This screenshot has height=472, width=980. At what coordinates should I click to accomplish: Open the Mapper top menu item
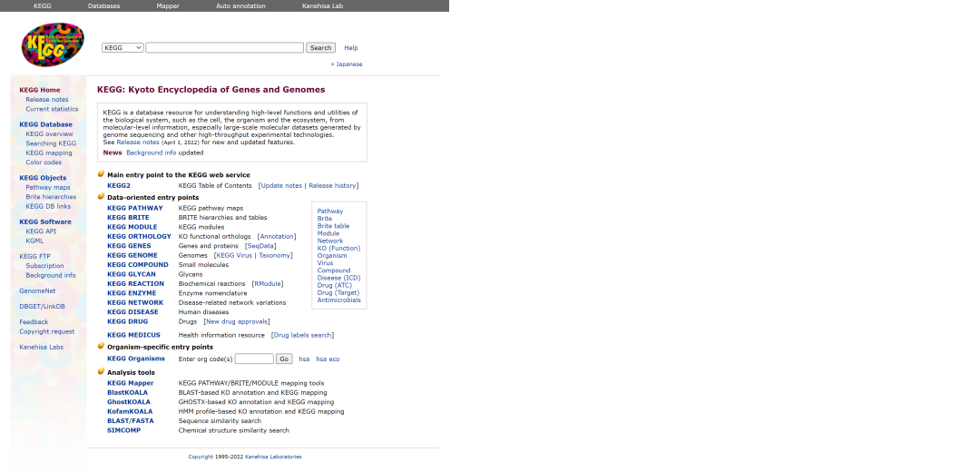(168, 5)
